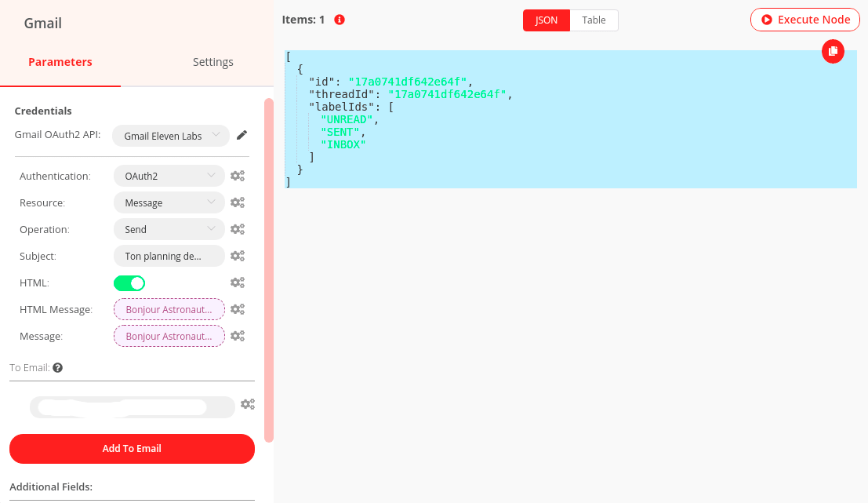Open the gear options beside HTML Message
This screenshot has height=503, width=868.
tap(238, 309)
